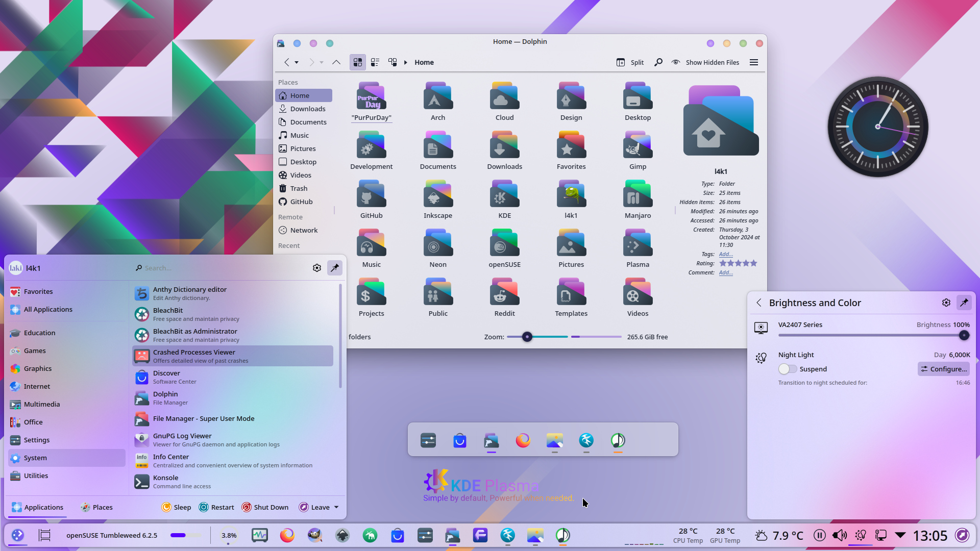This screenshot has width=980, height=551.
Task: Select the Plasma folder
Action: [x=638, y=249]
